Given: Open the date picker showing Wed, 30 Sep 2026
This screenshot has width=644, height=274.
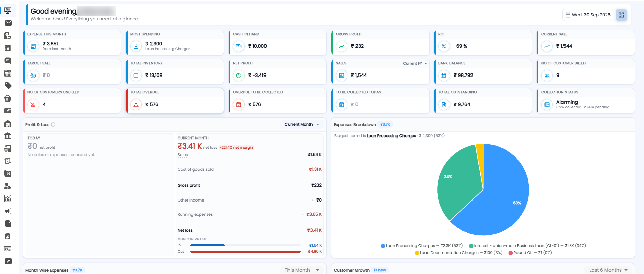Looking at the screenshot, I should click(x=588, y=15).
